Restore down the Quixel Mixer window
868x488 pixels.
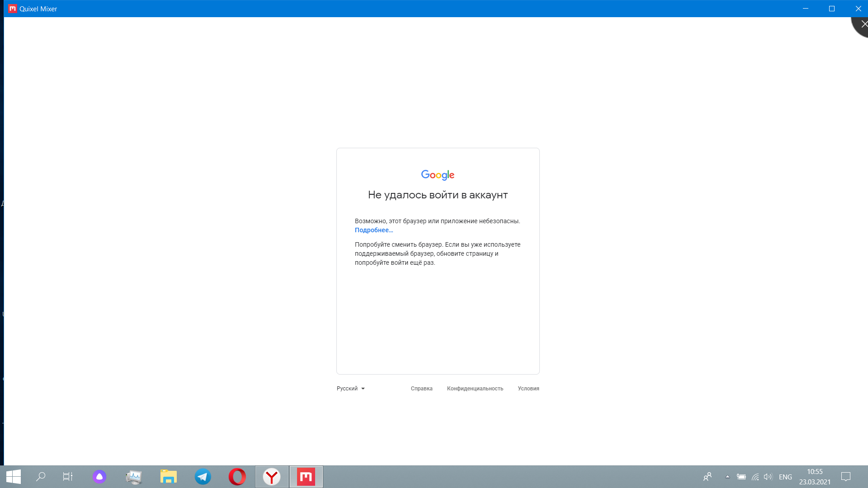831,9
